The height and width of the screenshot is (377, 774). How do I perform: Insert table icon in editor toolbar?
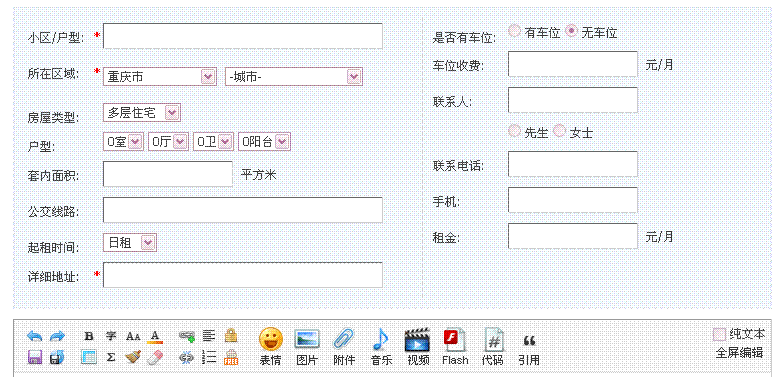click(x=89, y=357)
